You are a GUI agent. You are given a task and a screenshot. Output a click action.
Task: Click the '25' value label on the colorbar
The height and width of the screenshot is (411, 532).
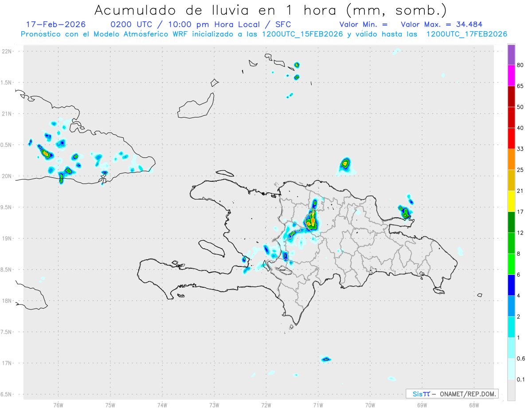520,170
